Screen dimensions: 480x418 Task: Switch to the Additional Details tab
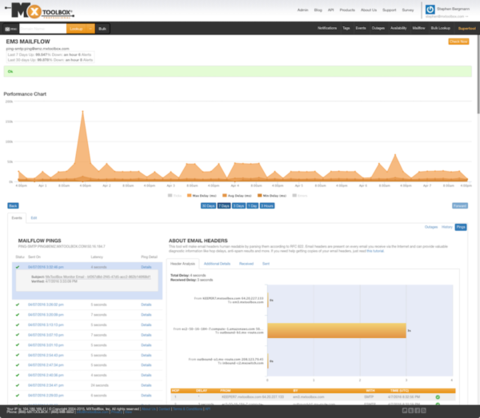[217, 264]
